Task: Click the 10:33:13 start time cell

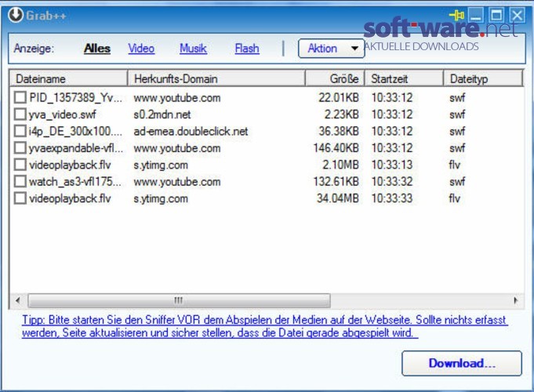Action: pyautogui.click(x=392, y=165)
